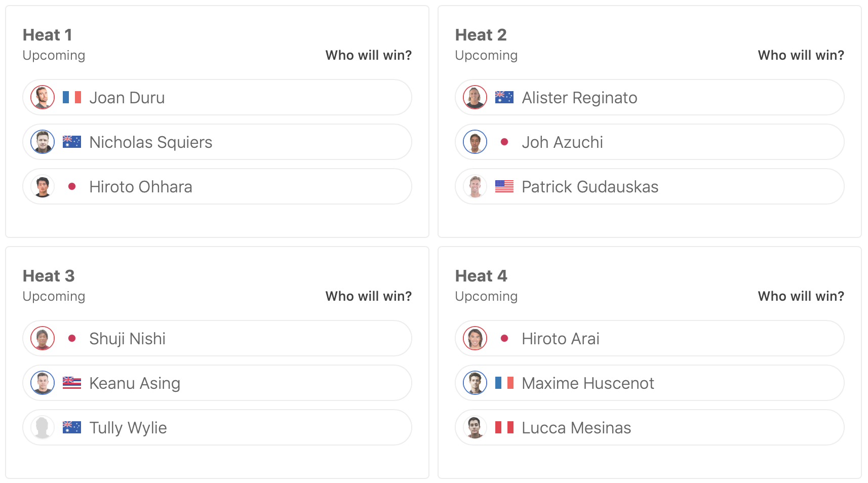Click "Who will win?" in Heat 3
This screenshot has height=483, width=868.
(x=368, y=296)
